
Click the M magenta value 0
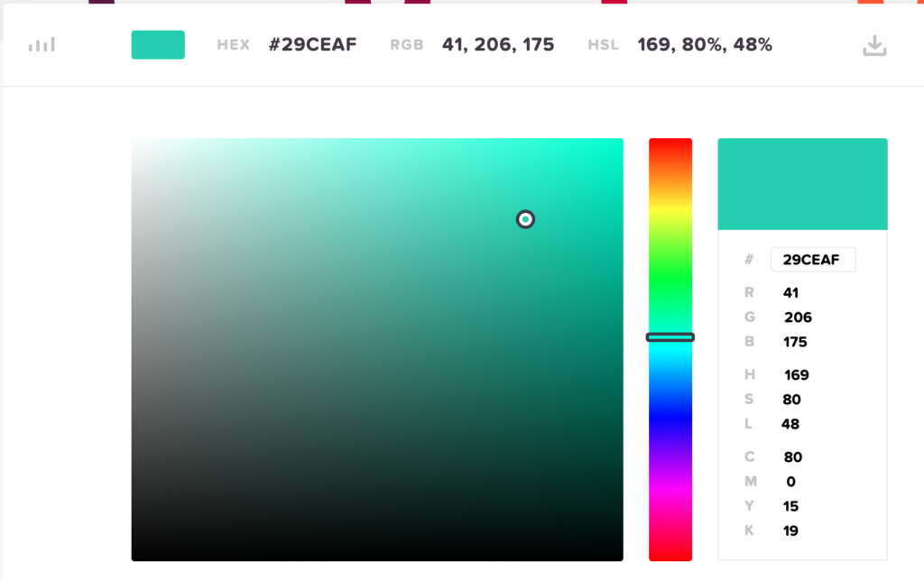point(790,482)
